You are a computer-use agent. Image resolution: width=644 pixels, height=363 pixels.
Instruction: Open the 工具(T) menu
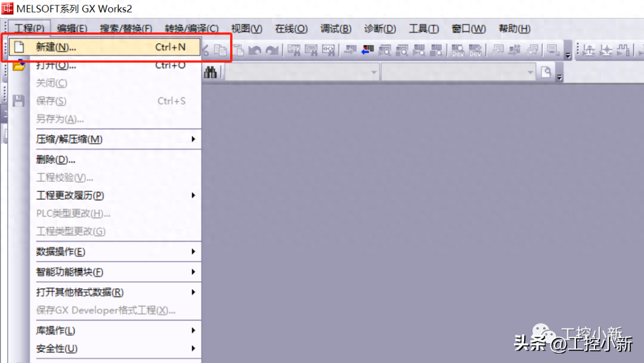point(423,29)
